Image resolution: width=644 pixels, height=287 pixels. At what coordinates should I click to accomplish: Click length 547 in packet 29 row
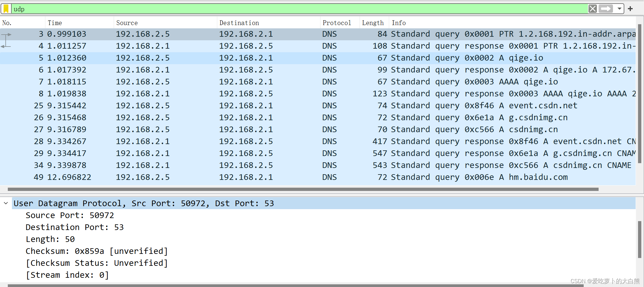380,153
